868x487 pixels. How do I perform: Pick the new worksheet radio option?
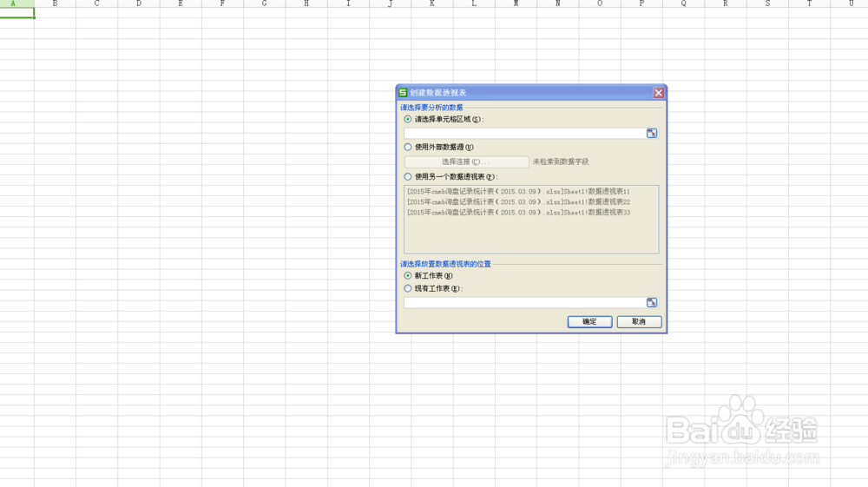408,275
